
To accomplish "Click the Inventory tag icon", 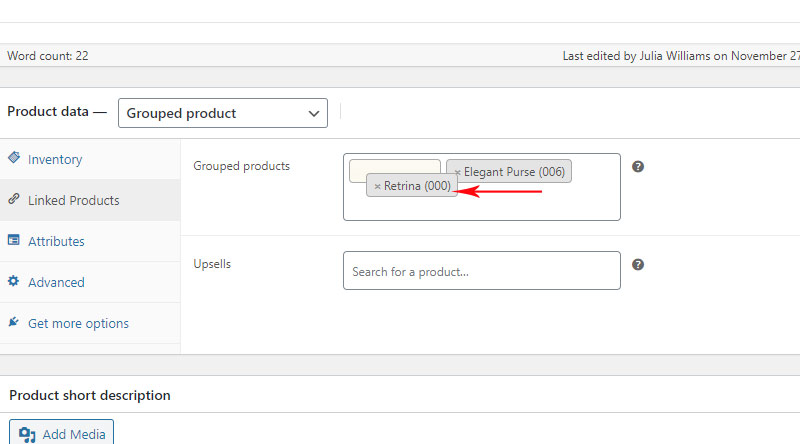I will point(14,158).
